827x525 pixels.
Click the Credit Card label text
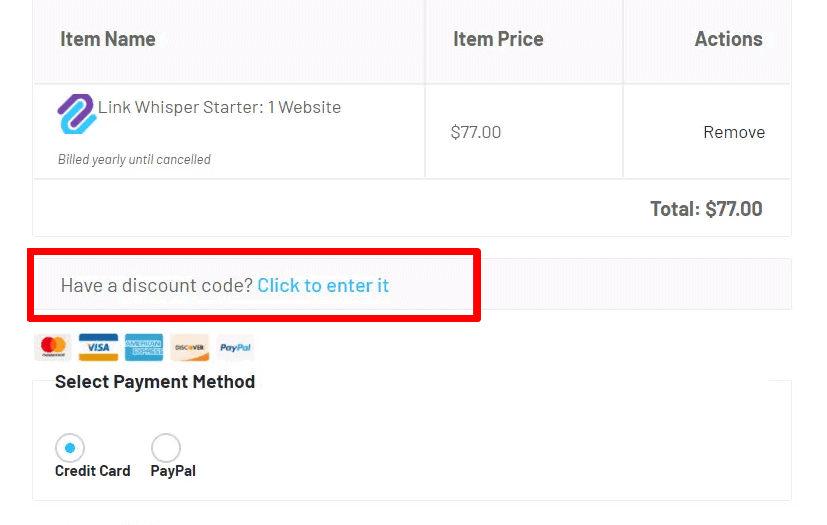click(93, 471)
